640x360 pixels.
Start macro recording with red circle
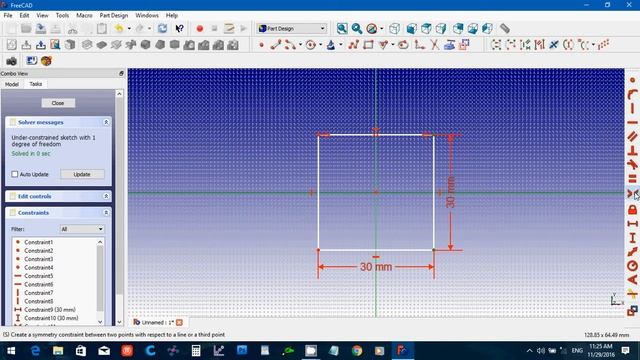coord(200,29)
